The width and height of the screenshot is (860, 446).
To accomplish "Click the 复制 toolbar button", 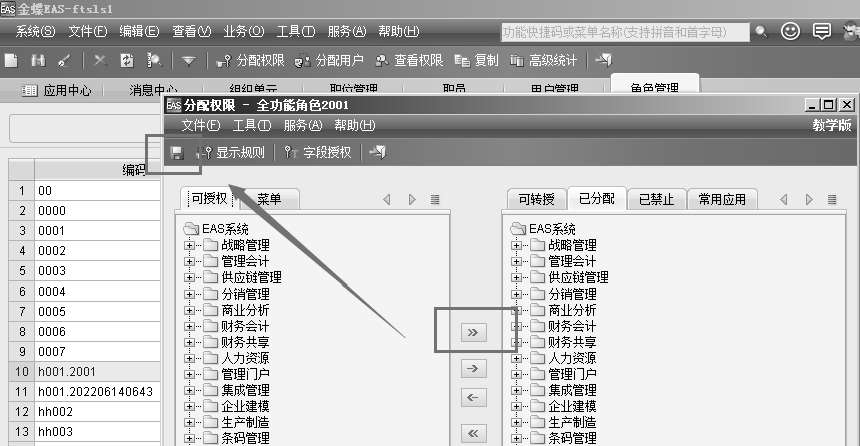I will [x=477, y=60].
